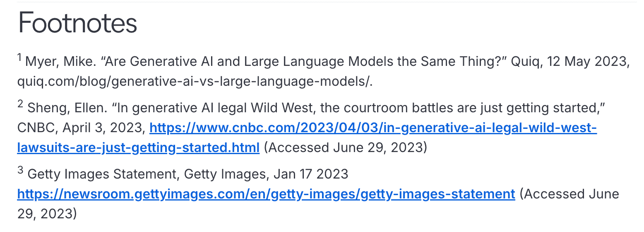Click the "Jan 17 2023" date text

tap(311, 174)
